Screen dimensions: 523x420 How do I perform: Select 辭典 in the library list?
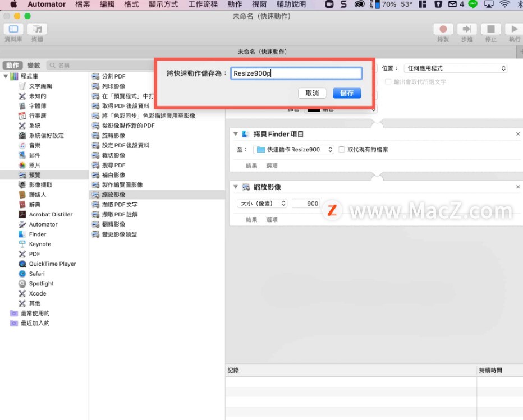(x=35, y=204)
